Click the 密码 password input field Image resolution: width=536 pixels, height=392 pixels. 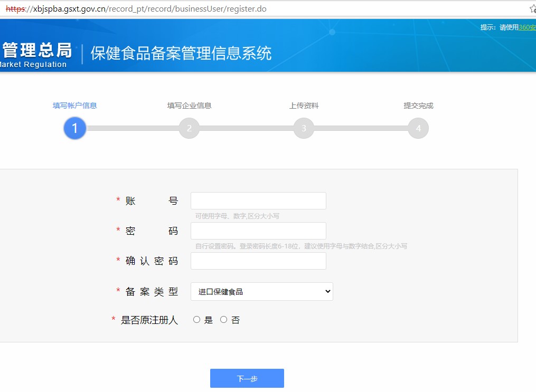[x=258, y=231]
